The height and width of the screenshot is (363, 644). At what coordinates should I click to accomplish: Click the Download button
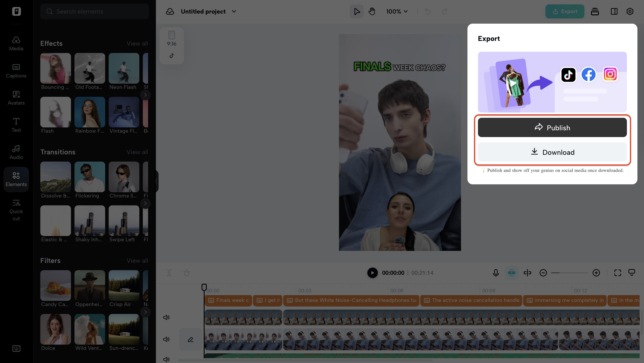click(x=552, y=152)
